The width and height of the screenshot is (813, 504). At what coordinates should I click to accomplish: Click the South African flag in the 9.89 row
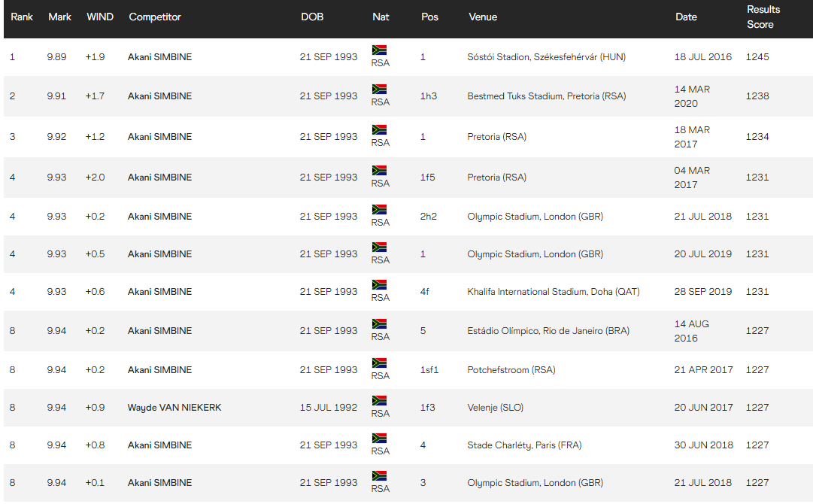[379, 50]
